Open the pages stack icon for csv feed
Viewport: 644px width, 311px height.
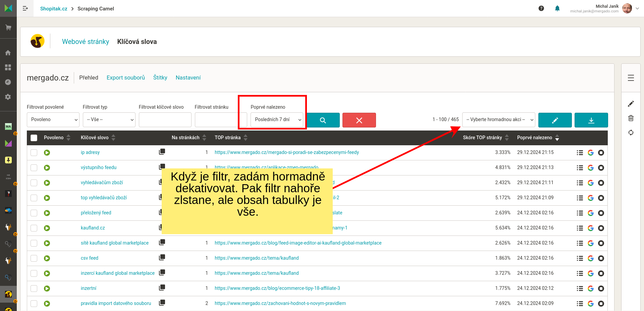tap(162, 257)
